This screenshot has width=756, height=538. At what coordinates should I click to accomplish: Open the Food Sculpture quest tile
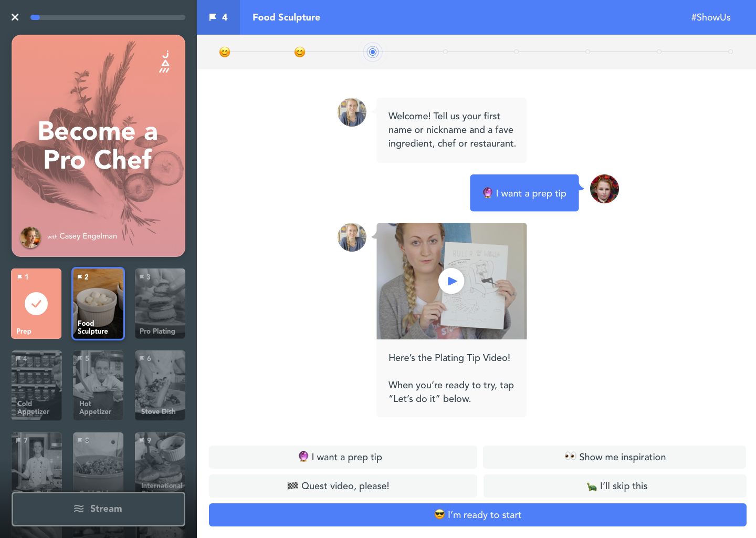pos(98,304)
